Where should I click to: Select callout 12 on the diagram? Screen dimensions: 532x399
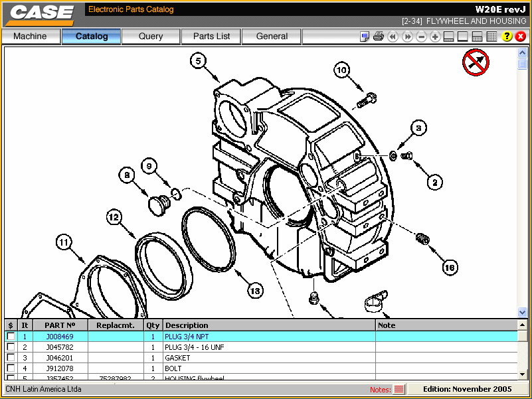tap(114, 217)
